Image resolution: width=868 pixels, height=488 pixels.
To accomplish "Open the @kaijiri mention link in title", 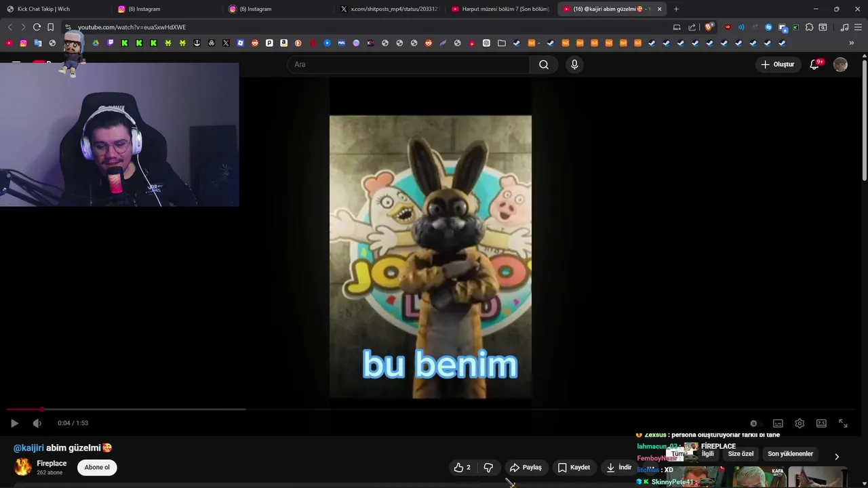I will coord(28,448).
